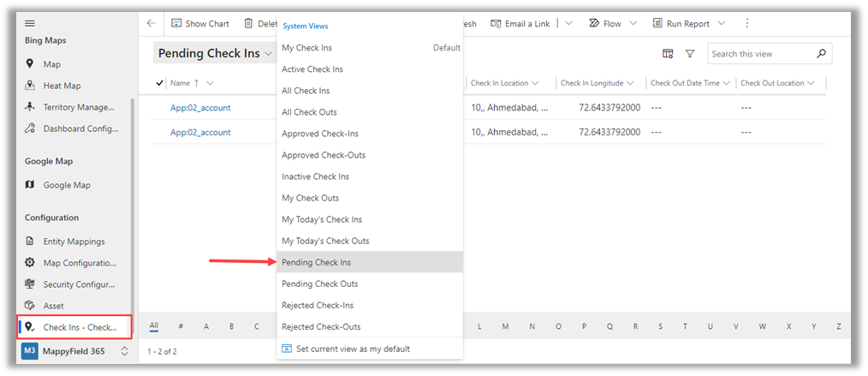Choose Approved Check-Ins from the views list
The height and width of the screenshot is (376, 868).
coord(320,134)
